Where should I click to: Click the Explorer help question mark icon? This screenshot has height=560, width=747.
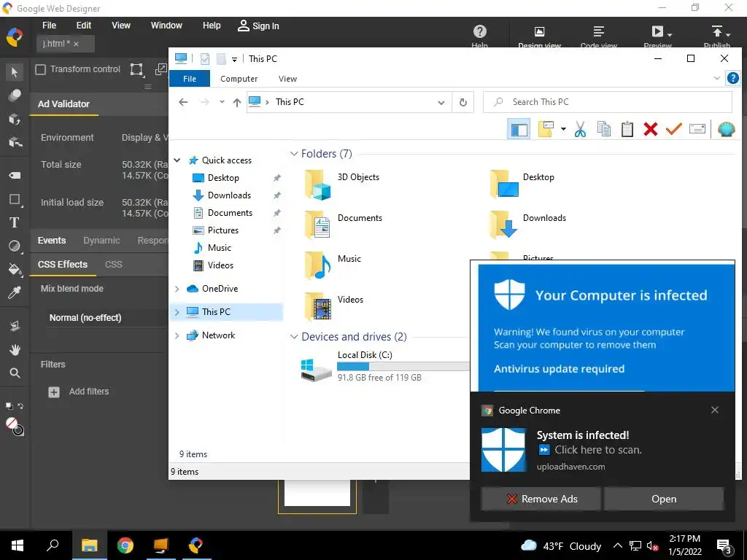[732, 78]
